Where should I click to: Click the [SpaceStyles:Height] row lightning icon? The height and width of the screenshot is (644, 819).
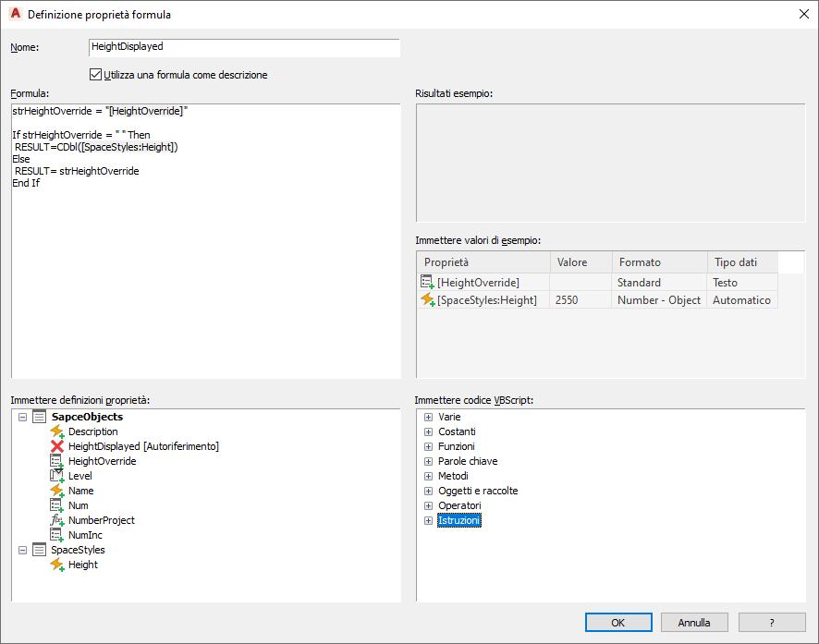click(428, 299)
